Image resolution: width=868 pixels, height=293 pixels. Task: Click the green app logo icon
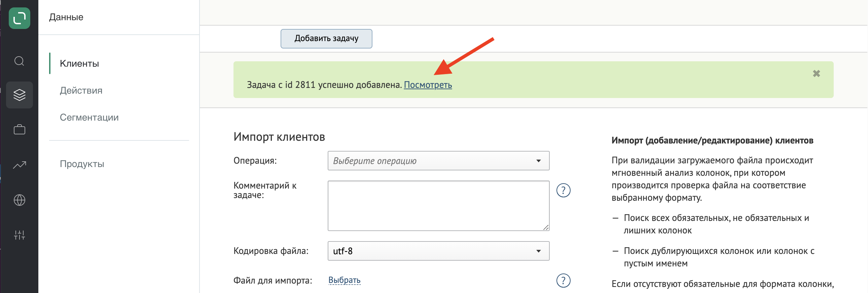tap(19, 18)
